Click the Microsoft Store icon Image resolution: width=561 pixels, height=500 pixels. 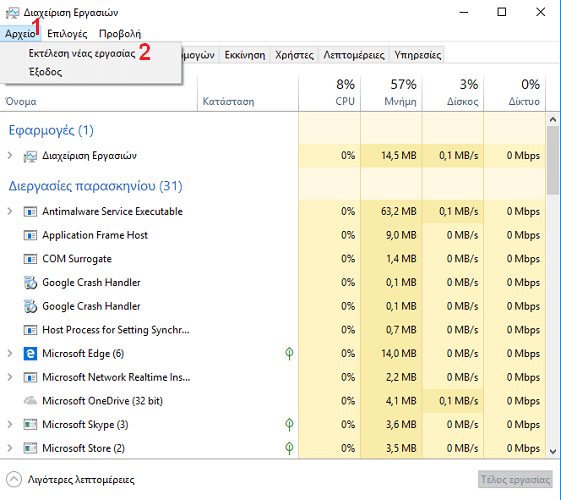[30, 448]
